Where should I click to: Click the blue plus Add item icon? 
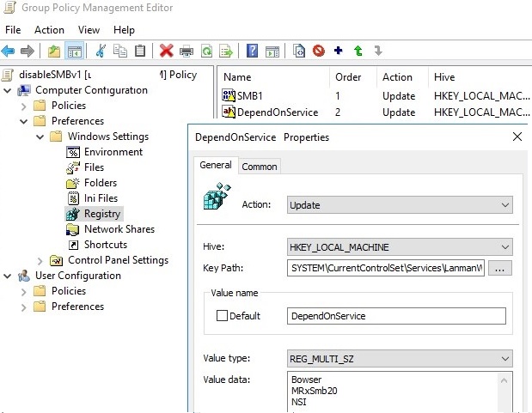click(x=338, y=52)
